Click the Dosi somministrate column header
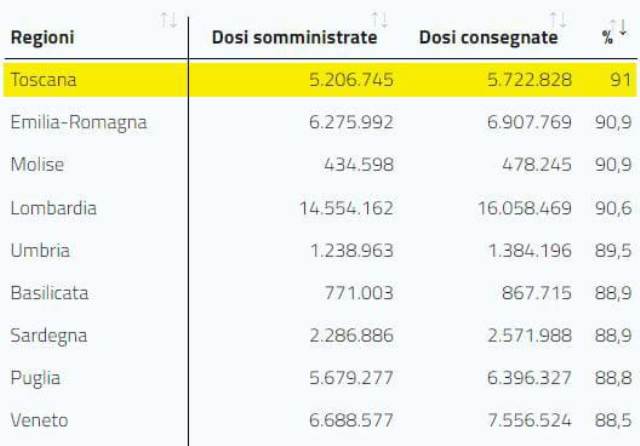 click(x=294, y=38)
